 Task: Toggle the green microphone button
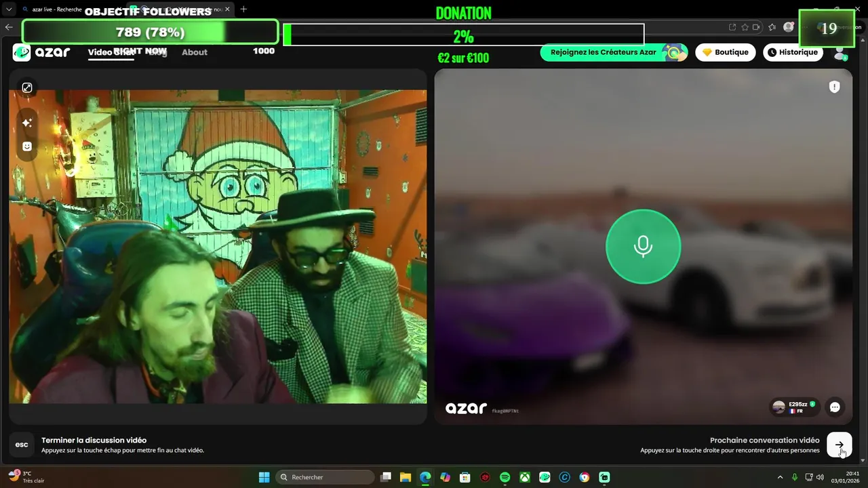(643, 246)
